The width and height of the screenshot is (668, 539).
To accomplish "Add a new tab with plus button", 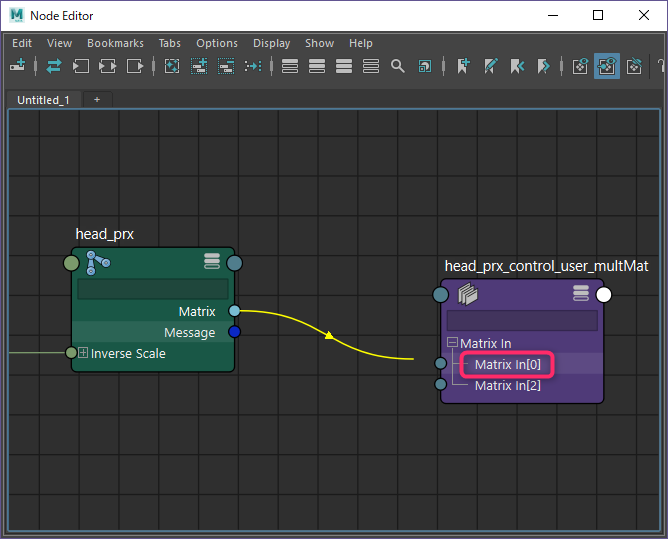I will 97,100.
